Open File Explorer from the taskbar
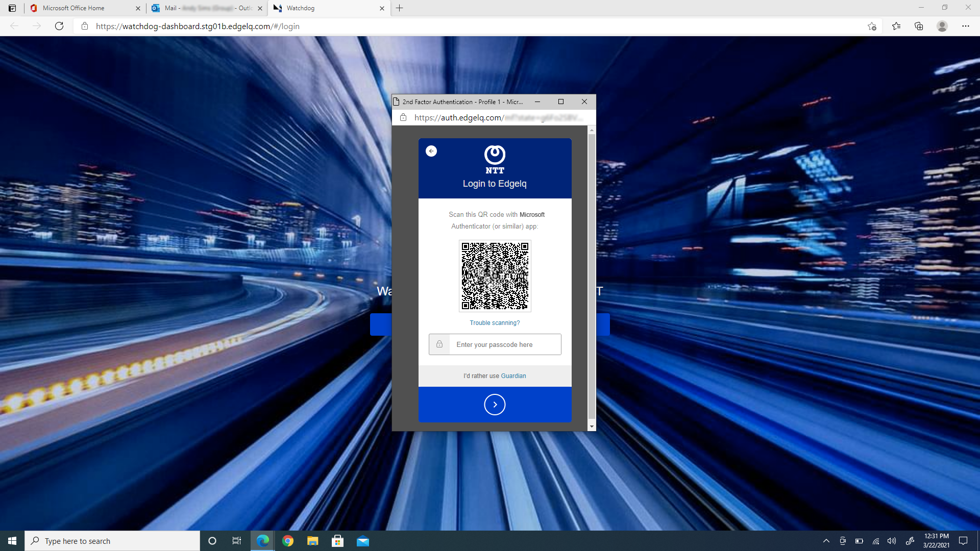The width and height of the screenshot is (980, 551). point(313,541)
